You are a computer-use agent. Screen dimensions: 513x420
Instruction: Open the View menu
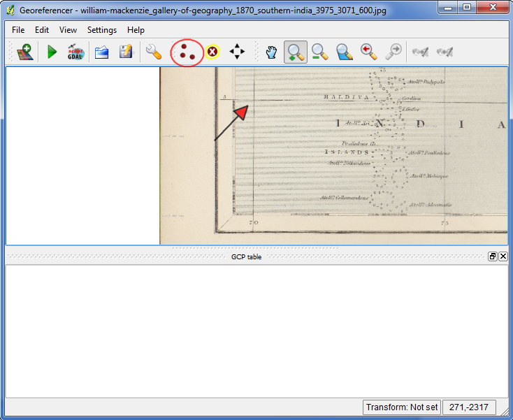[68, 30]
